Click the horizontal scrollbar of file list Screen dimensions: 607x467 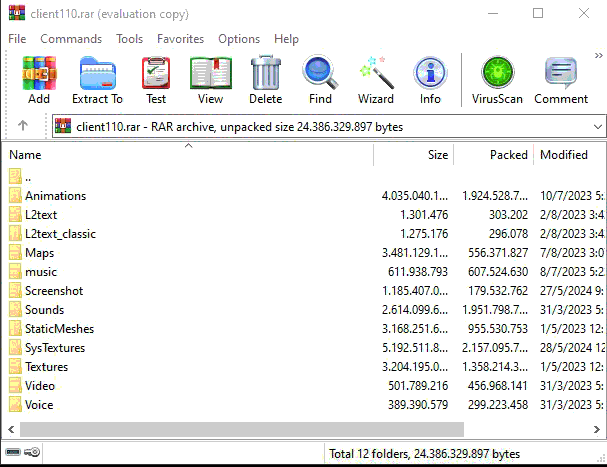(x=300, y=429)
